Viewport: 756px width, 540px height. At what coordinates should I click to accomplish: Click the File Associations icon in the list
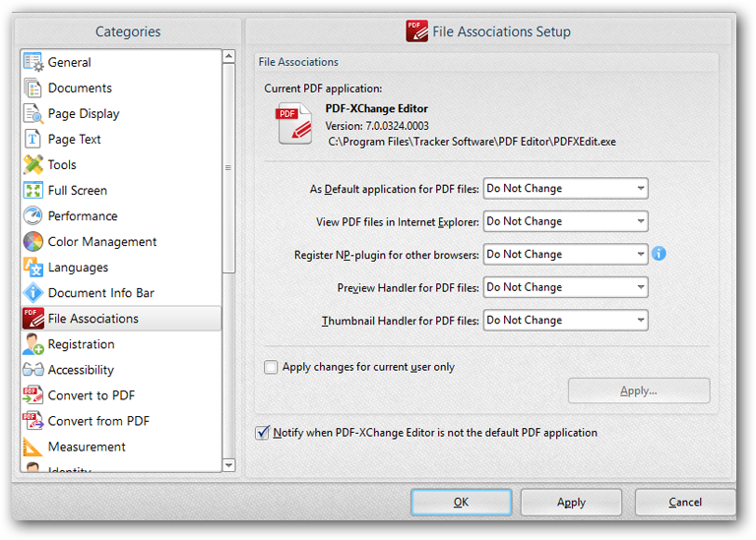click(33, 319)
